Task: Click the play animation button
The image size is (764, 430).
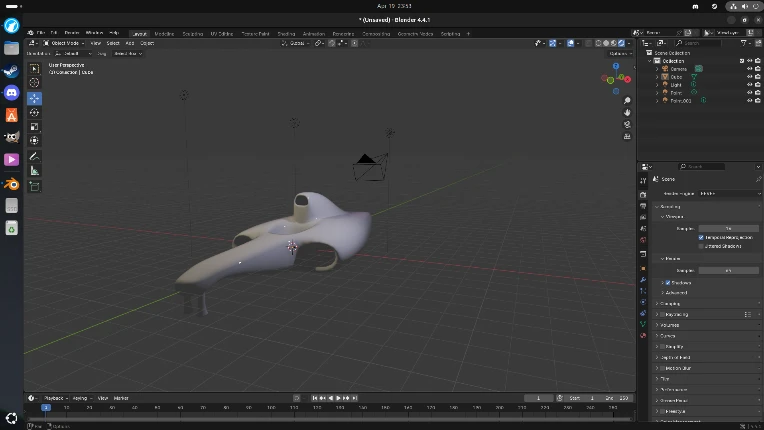Action: (x=339, y=398)
